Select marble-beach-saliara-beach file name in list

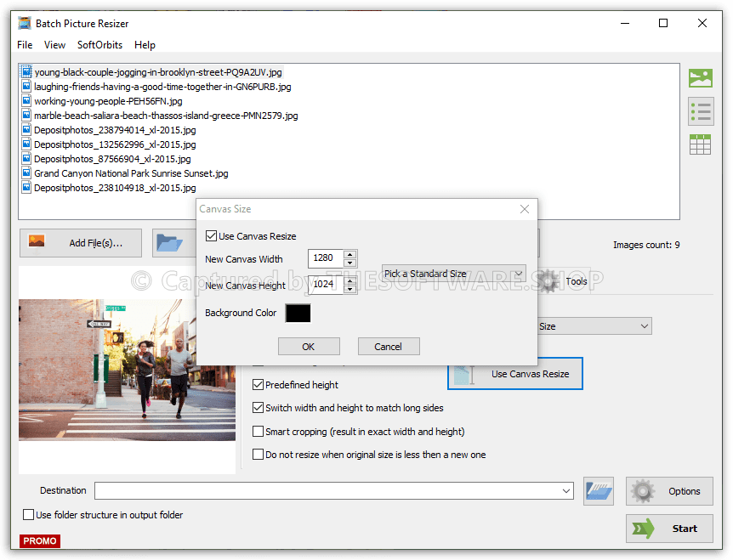[166, 116]
